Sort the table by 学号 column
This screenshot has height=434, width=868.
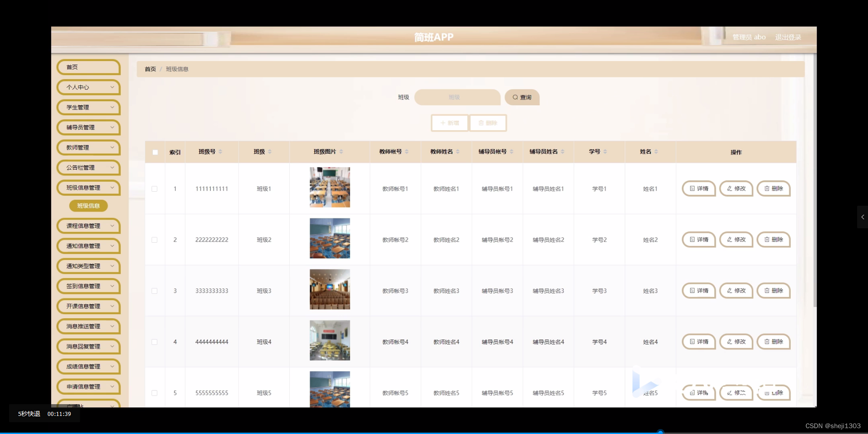[x=606, y=152]
